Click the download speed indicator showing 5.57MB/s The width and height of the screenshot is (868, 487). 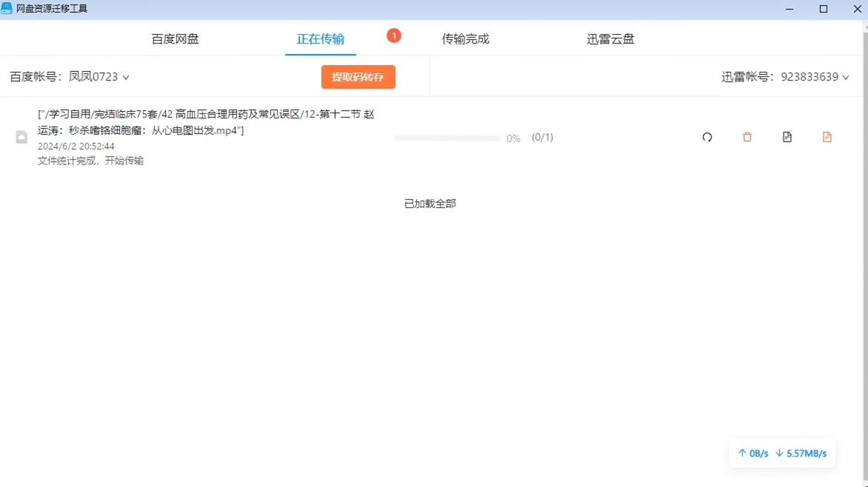coord(802,453)
